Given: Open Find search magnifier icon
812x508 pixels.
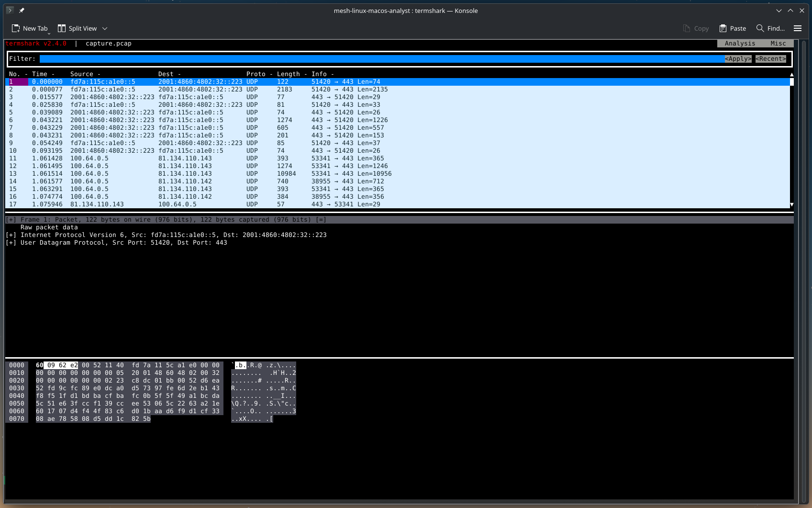Looking at the screenshot, I should 760,29.
